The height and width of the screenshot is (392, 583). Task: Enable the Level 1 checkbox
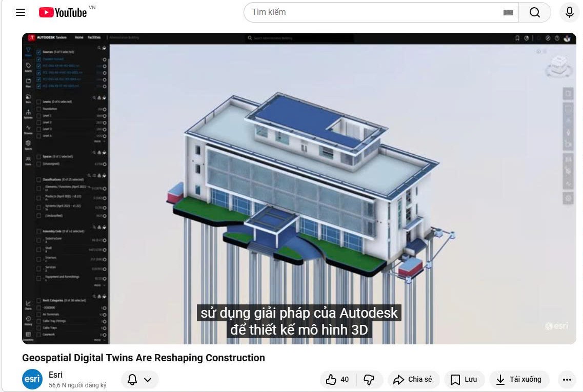tap(39, 116)
